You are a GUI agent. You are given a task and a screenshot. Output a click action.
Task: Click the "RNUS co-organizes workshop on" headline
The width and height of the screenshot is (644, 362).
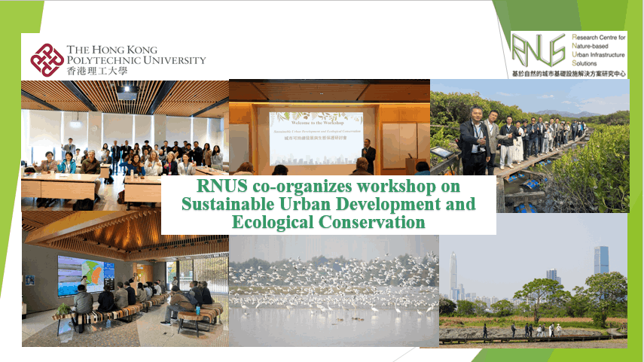(x=328, y=186)
